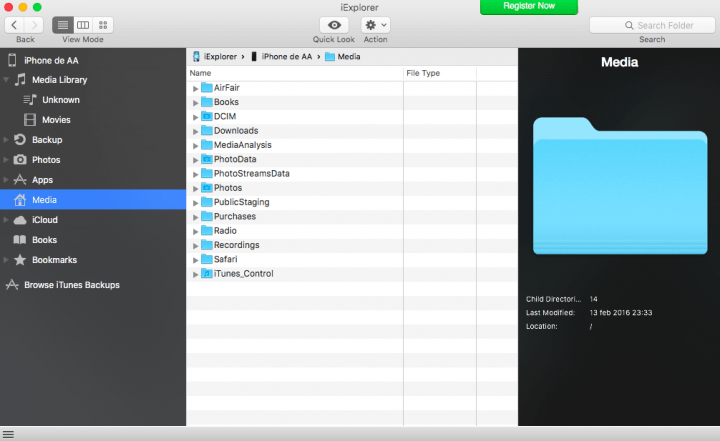Select the iTunes_Control folder icon
The width and height of the screenshot is (720, 441).
207,273
